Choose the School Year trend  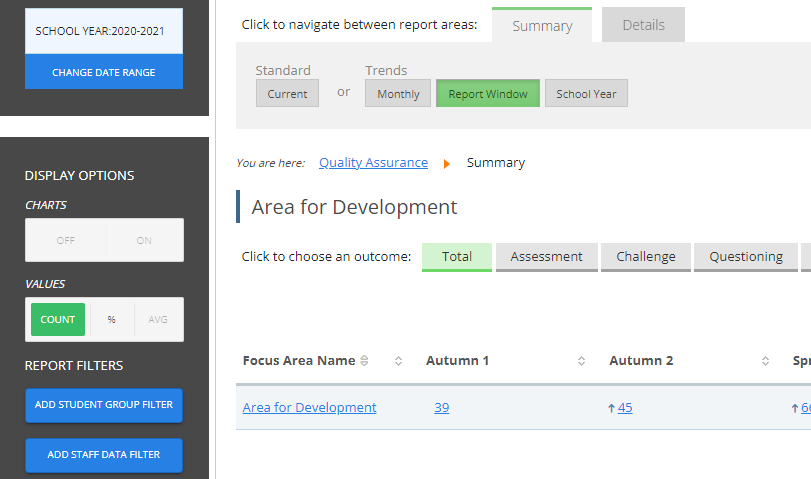tap(586, 94)
